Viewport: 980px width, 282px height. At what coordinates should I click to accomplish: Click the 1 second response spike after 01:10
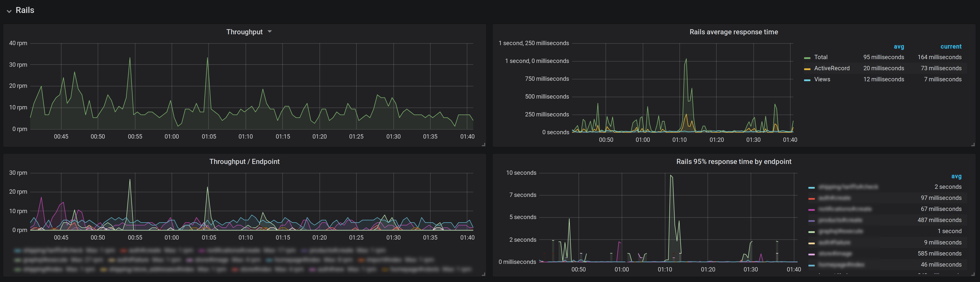click(686, 59)
